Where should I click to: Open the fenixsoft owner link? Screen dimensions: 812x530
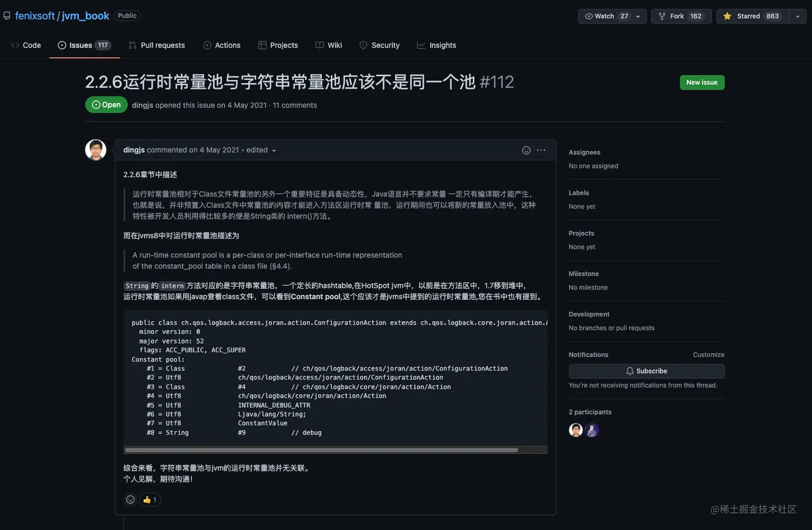(x=35, y=16)
